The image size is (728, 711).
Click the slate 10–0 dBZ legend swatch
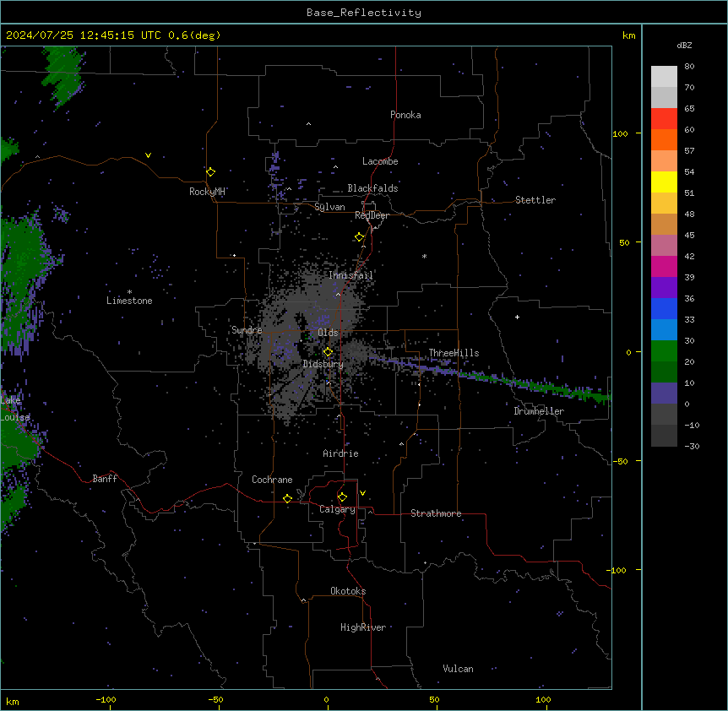pyautogui.click(x=664, y=393)
